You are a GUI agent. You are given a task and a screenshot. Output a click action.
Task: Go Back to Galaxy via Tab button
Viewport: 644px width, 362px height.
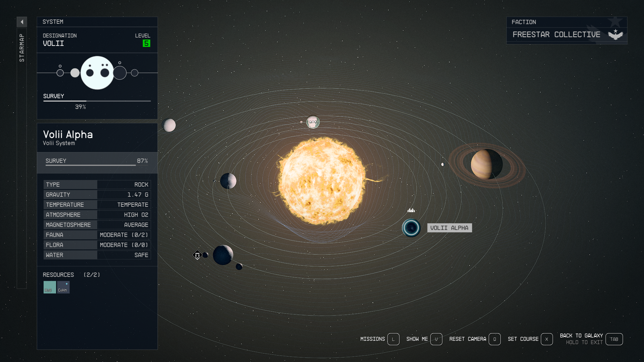tap(614, 339)
